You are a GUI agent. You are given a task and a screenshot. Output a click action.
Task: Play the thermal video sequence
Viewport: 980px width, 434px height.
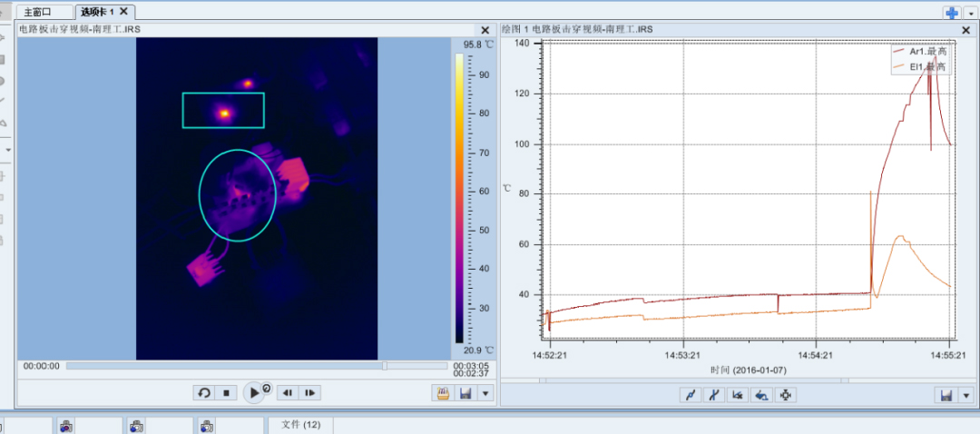pos(255,393)
